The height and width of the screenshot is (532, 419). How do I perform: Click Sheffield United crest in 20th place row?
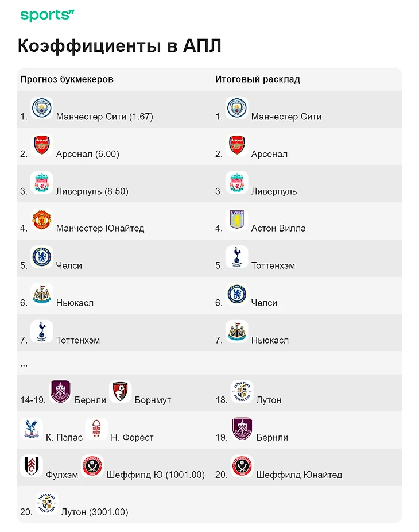[x=242, y=466]
